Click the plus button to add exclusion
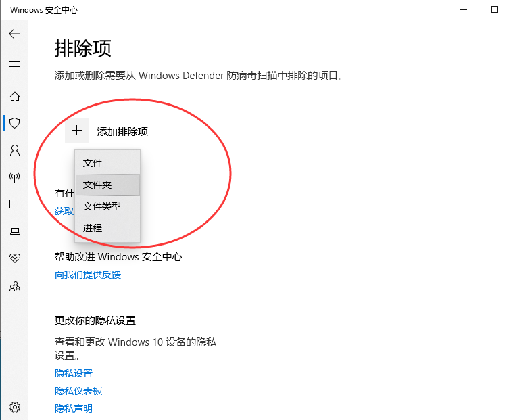 coord(76,131)
